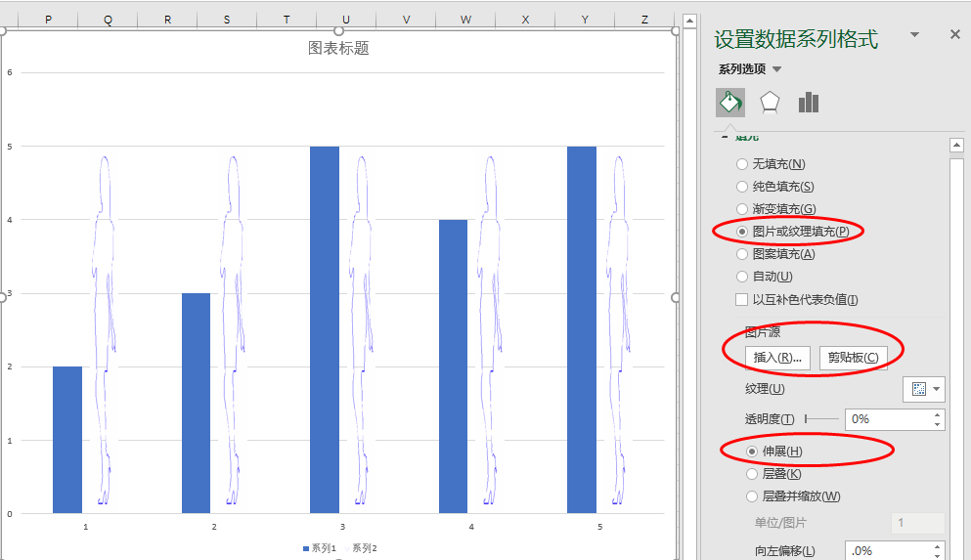Switch to the Effects pentagon icon tab
Screen dimensions: 971x560
771,102
